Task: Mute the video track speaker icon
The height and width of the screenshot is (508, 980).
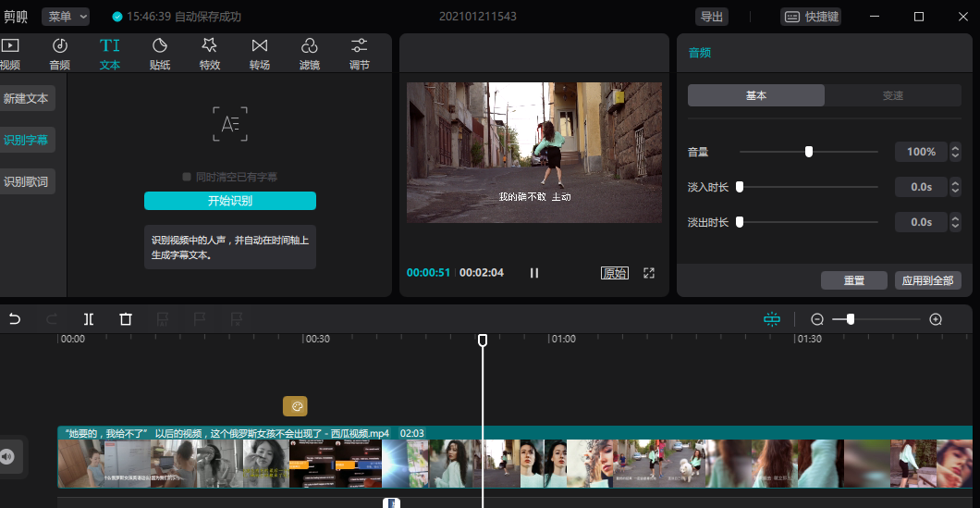Action: (x=7, y=457)
